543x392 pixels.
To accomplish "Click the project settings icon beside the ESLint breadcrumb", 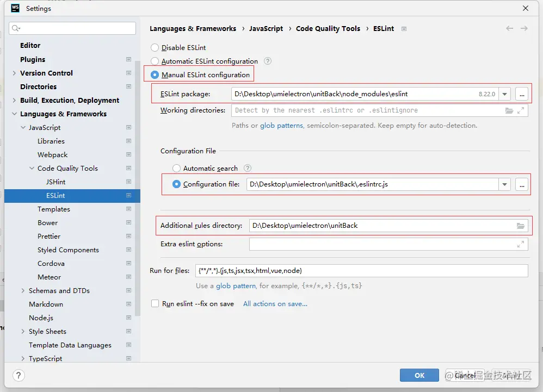I will click(x=404, y=29).
